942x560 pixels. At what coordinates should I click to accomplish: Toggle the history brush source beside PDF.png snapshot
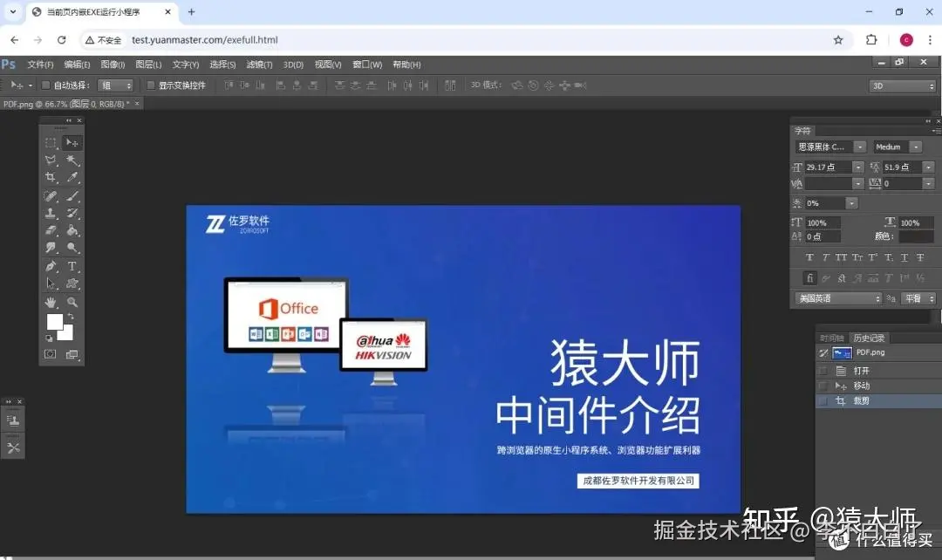click(x=823, y=352)
